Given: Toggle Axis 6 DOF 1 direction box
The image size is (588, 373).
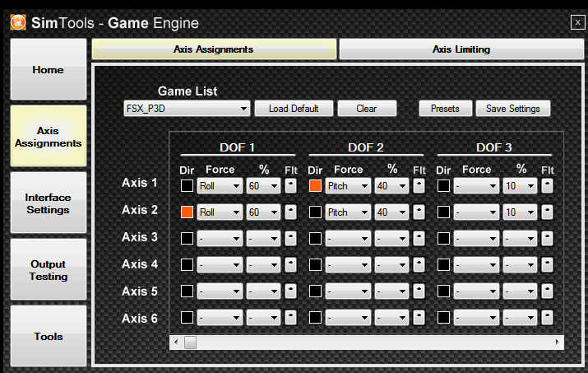Looking at the screenshot, I should [187, 317].
